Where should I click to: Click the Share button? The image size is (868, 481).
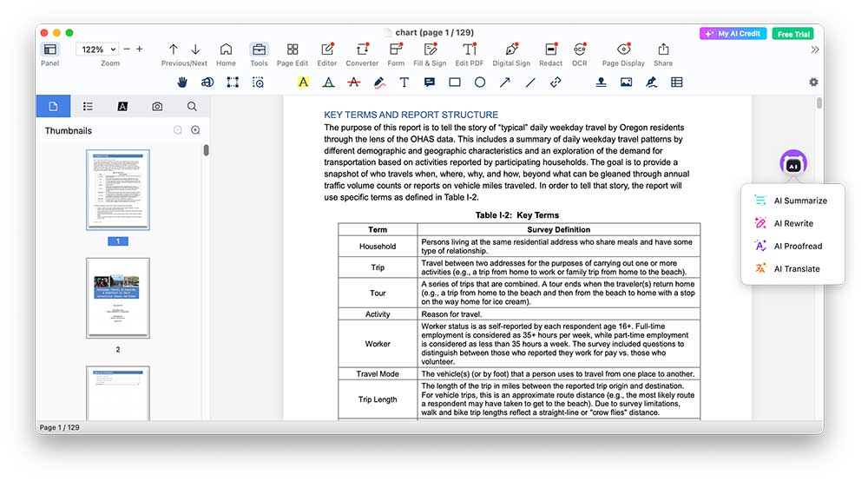pyautogui.click(x=663, y=54)
